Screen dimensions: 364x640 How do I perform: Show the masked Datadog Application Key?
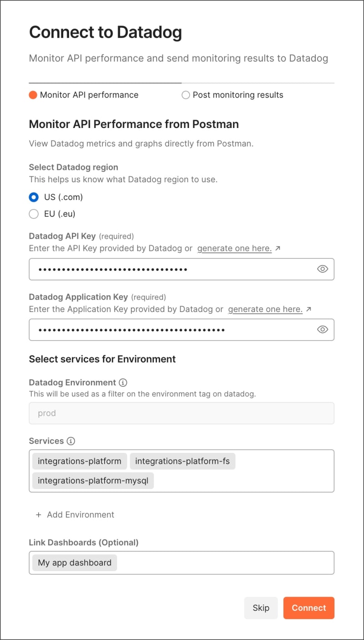[x=322, y=329]
